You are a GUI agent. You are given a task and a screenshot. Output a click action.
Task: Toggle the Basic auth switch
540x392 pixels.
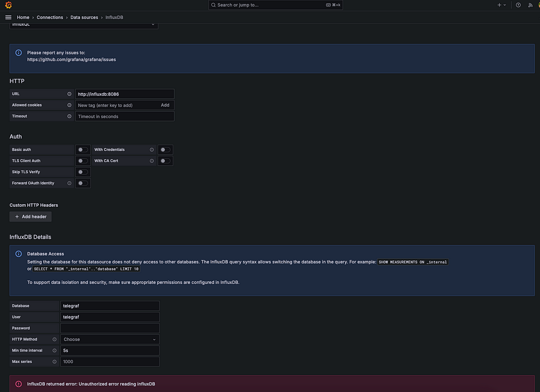83,150
